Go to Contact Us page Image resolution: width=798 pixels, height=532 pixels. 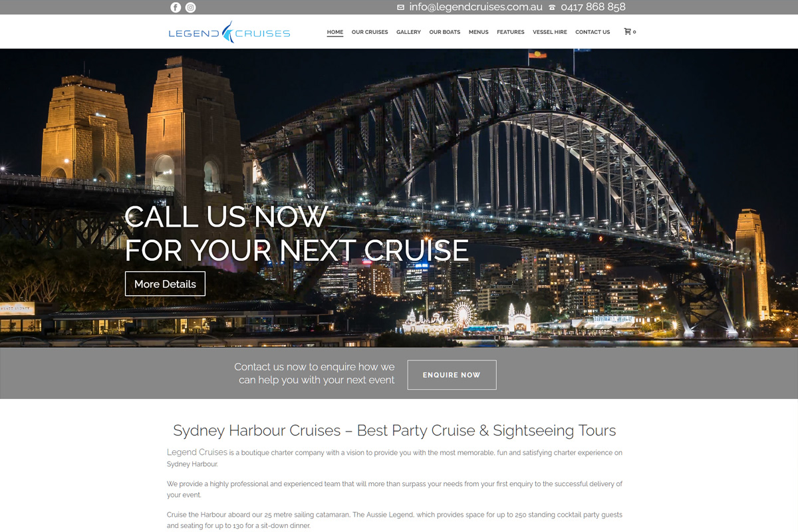(593, 32)
